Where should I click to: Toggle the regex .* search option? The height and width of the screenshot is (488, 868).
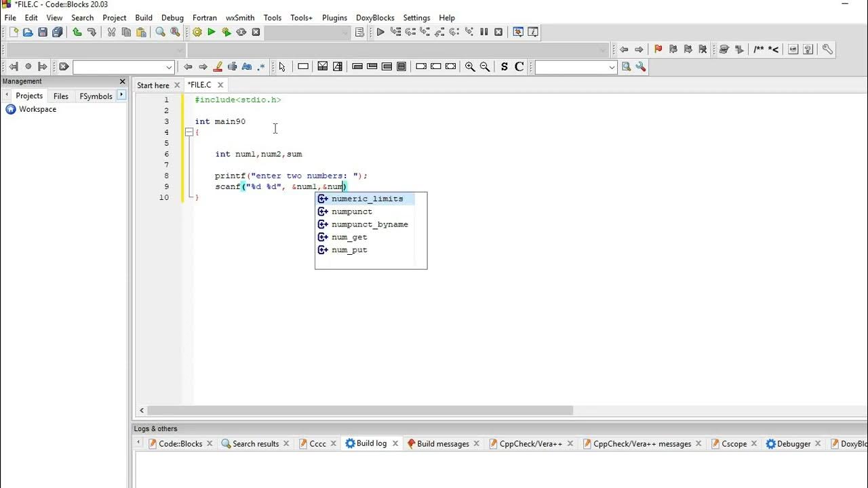point(261,66)
